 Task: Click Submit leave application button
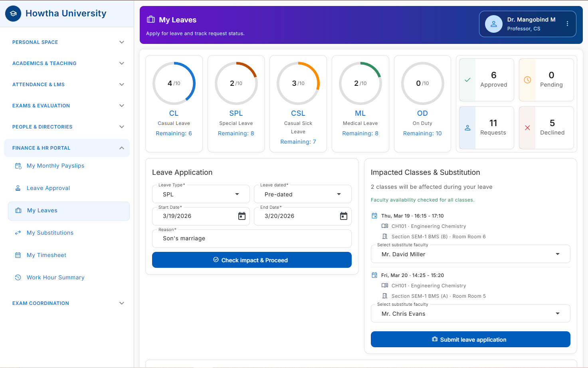[x=470, y=340]
